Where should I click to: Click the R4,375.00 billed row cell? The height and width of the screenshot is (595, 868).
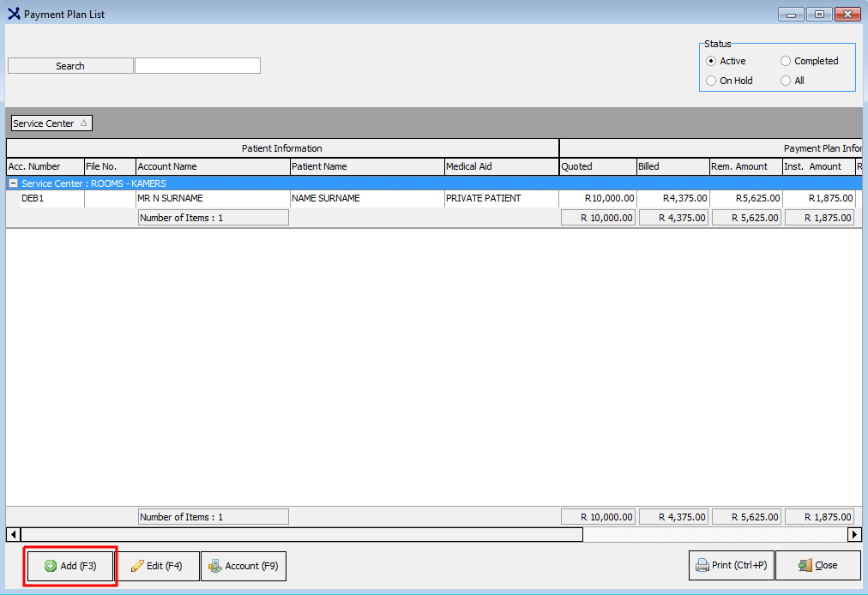click(673, 198)
